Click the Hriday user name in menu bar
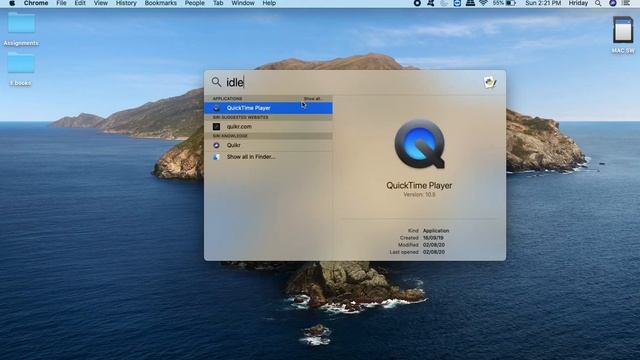 coord(578,3)
